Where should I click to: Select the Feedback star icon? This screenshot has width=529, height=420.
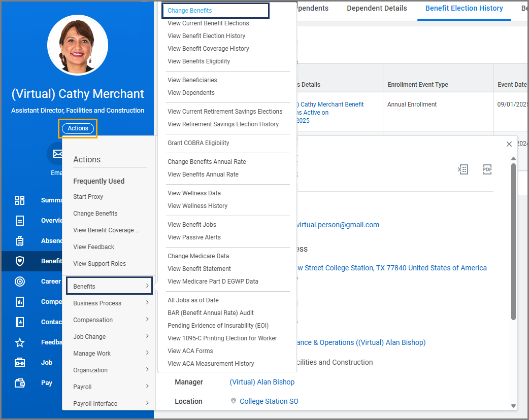20,342
